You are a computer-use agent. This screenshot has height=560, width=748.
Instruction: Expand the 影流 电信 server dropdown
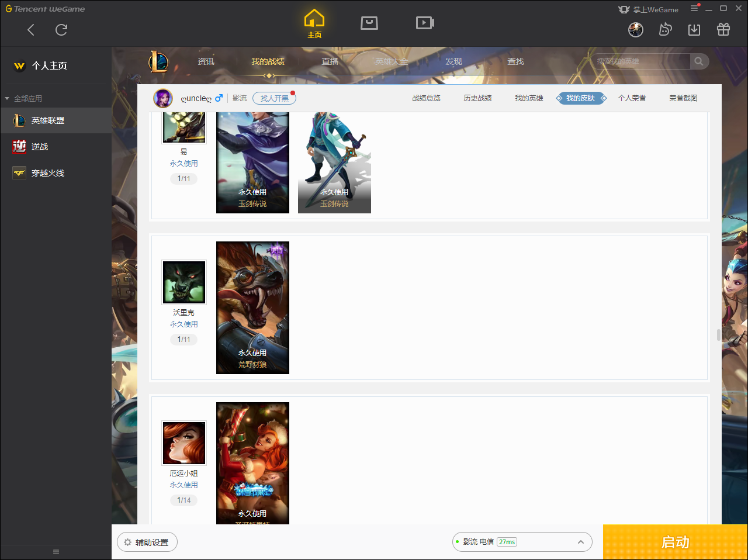522,542
